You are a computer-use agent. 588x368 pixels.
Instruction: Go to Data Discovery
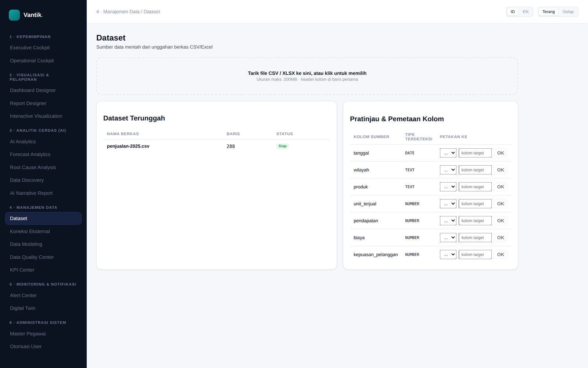coord(43,180)
